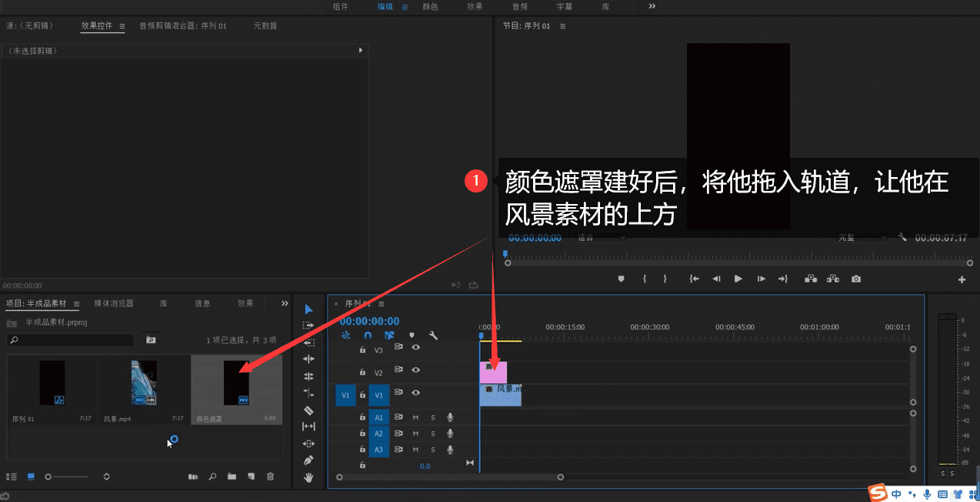Open the 音频 workspace

(x=520, y=6)
